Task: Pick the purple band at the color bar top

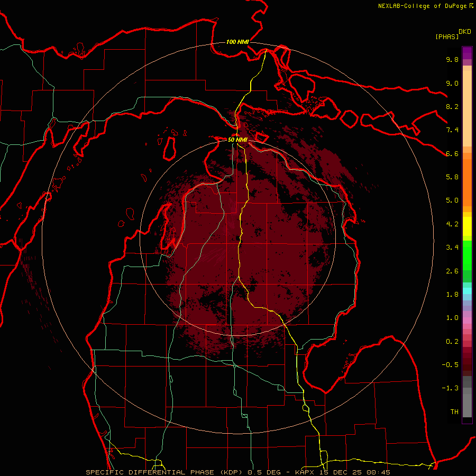Action: (467, 53)
